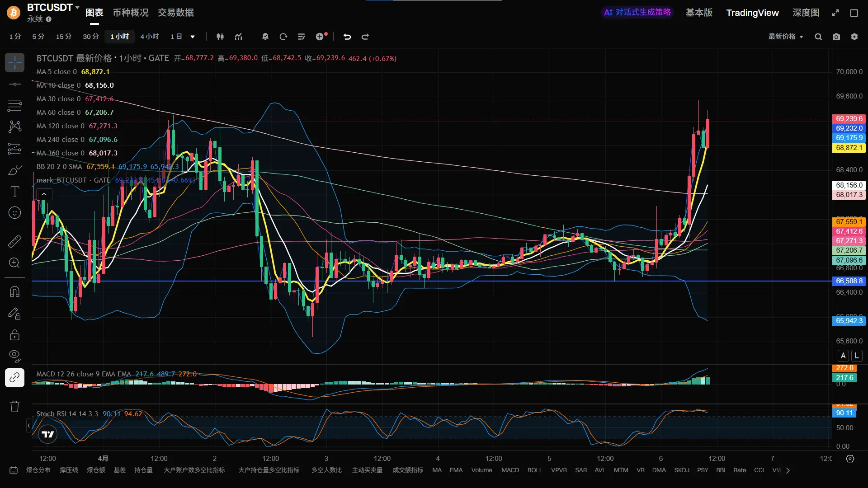Select the 4小时 timeframe button
This screenshot has width=868, height=488.
149,37
